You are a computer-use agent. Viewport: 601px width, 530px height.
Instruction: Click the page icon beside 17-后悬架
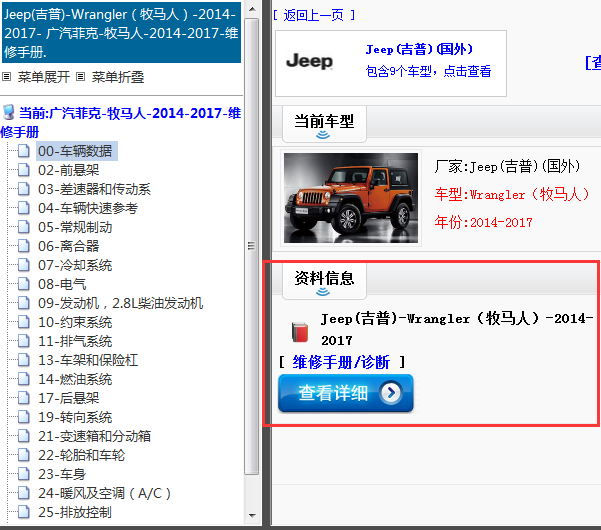[23, 398]
